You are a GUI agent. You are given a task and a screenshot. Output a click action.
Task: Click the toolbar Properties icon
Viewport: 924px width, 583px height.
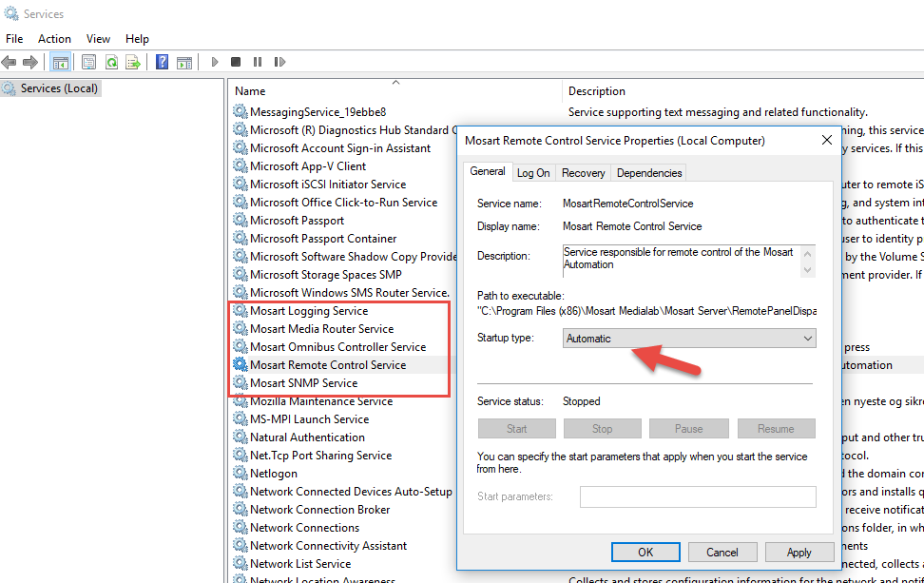point(88,63)
